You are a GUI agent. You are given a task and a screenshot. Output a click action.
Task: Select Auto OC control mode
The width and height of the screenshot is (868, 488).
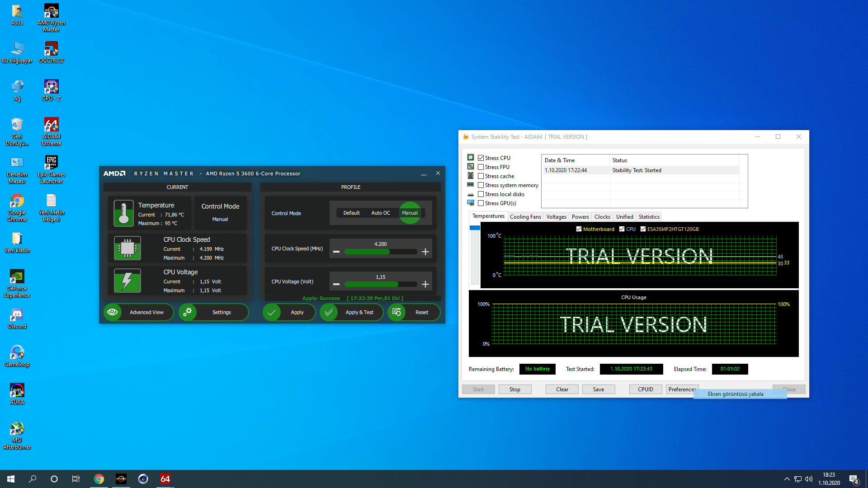click(x=380, y=213)
